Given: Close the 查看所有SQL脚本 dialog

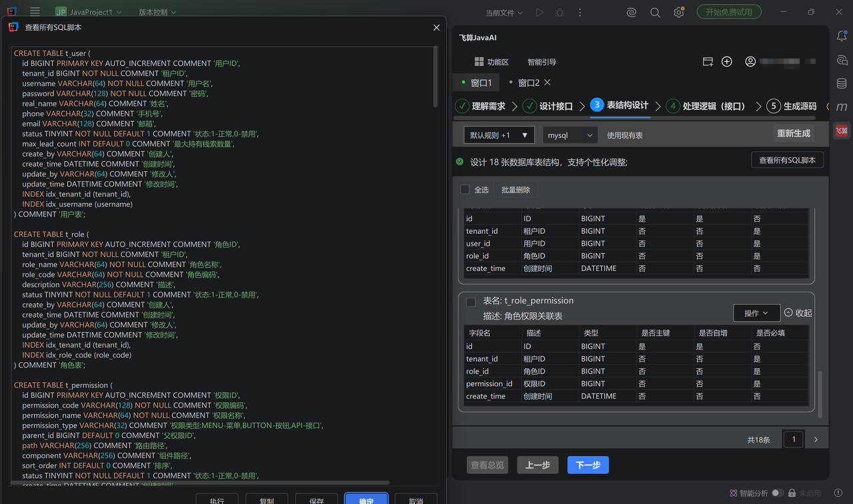Looking at the screenshot, I should 436,27.
